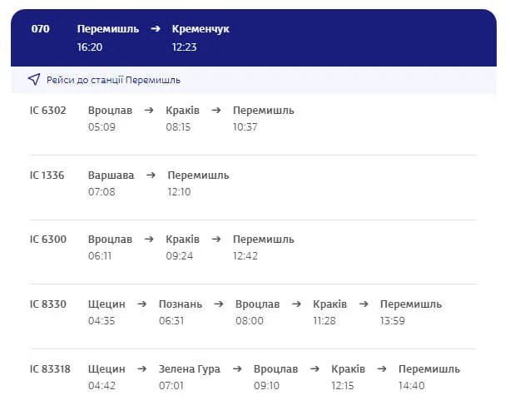Viewport: 510px width, 420px height.
Task: Click the 14:40 arrival time at Перемишль
Action: [x=412, y=386]
